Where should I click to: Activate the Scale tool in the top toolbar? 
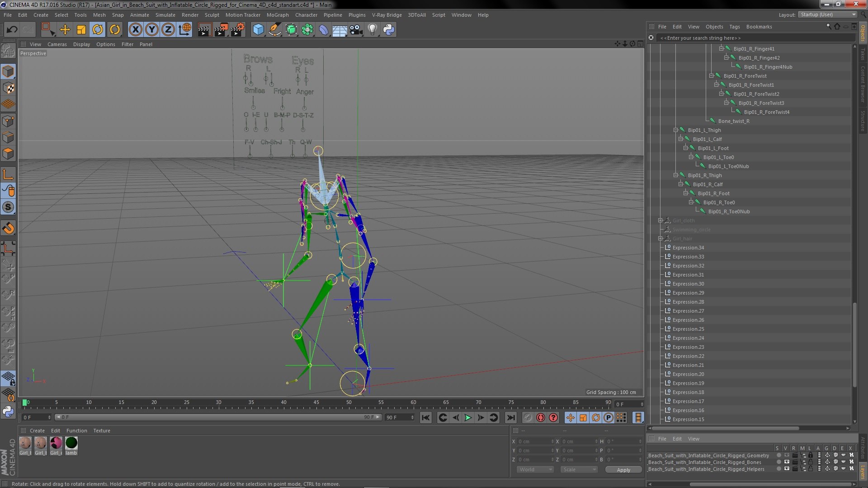pyautogui.click(x=81, y=30)
